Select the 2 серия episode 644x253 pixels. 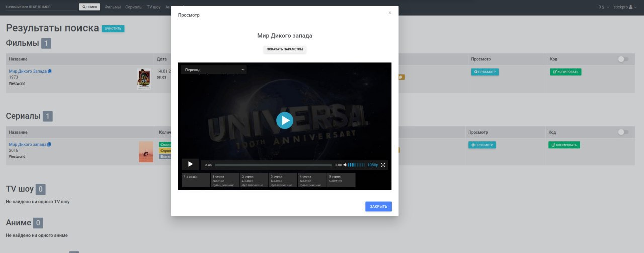[x=254, y=180]
